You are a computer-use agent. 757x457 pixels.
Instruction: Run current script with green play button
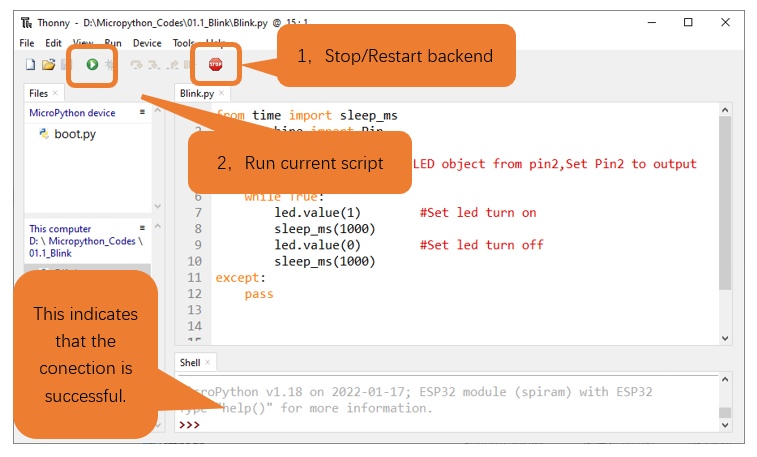coord(92,64)
